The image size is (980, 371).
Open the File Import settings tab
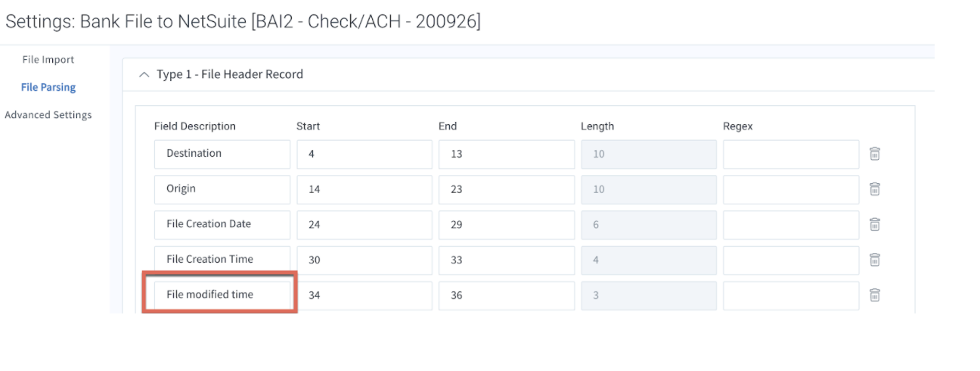pos(48,60)
